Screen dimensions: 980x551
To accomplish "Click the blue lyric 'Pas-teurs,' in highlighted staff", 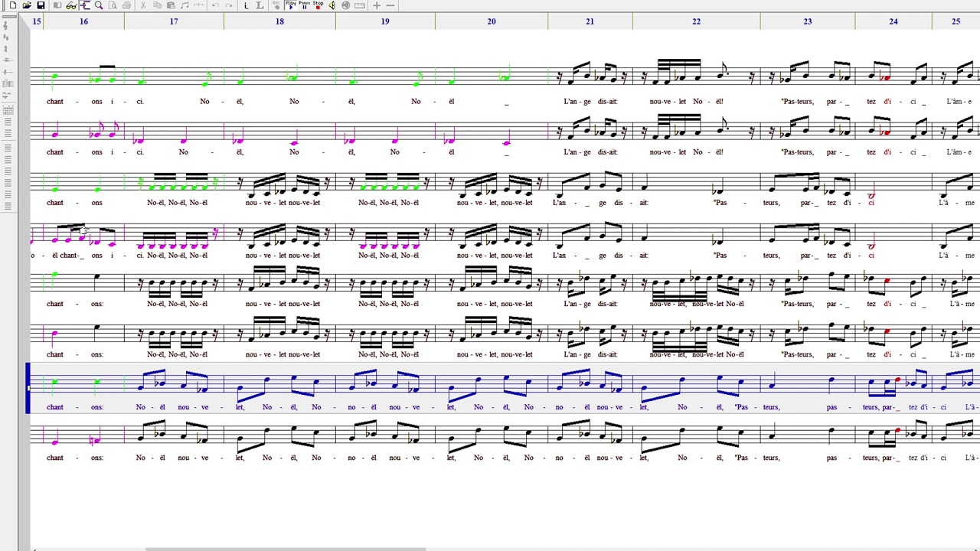I will click(758, 407).
